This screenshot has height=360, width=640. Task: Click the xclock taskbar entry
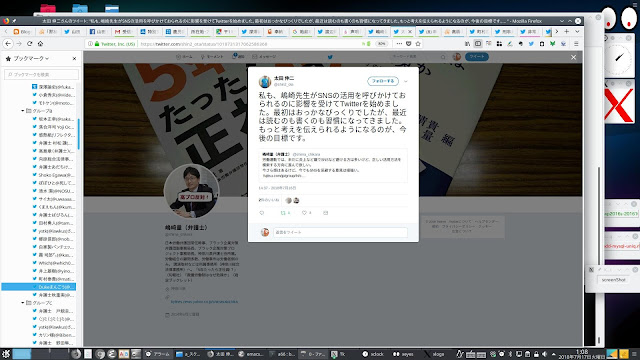pyautogui.click(x=373, y=354)
